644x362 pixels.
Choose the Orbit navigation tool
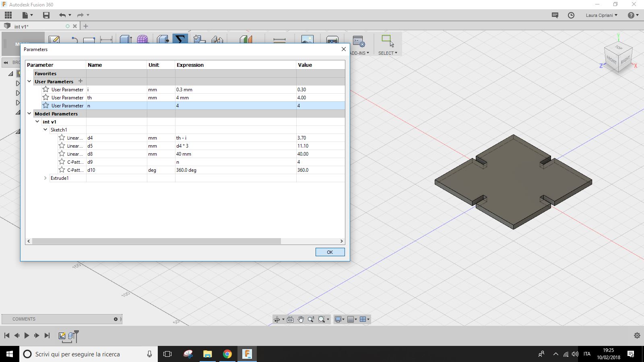pyautogui.click(x=277, y=319)
